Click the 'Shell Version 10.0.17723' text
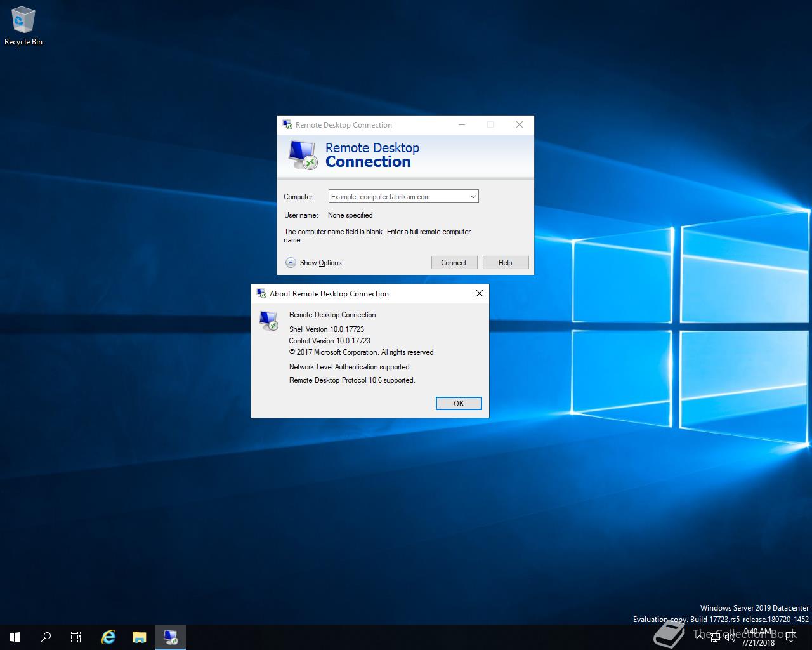 pyautogui.click(x=327, y=329)
